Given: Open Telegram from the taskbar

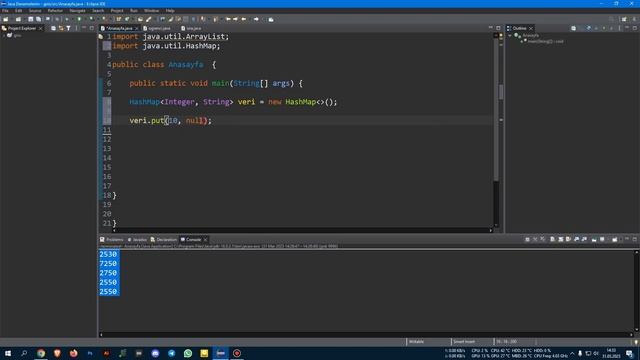Looking at the screenshot, I should coord(171,353).
